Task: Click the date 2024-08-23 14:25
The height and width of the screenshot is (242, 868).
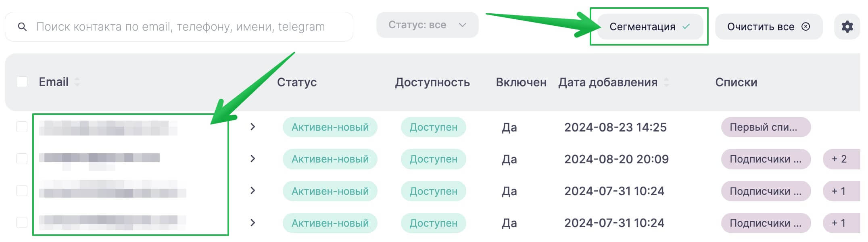Action: pos(616,127)
